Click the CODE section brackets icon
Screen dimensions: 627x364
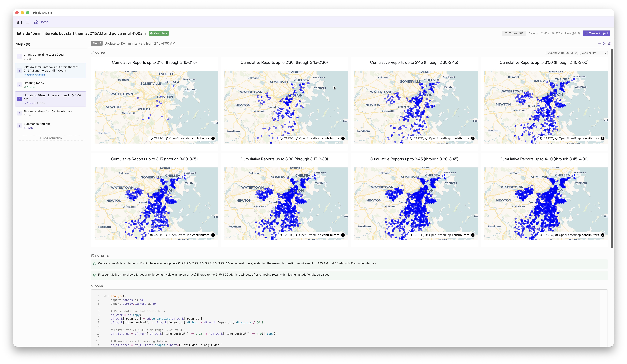pyautogui.click(x=93, y=286)
